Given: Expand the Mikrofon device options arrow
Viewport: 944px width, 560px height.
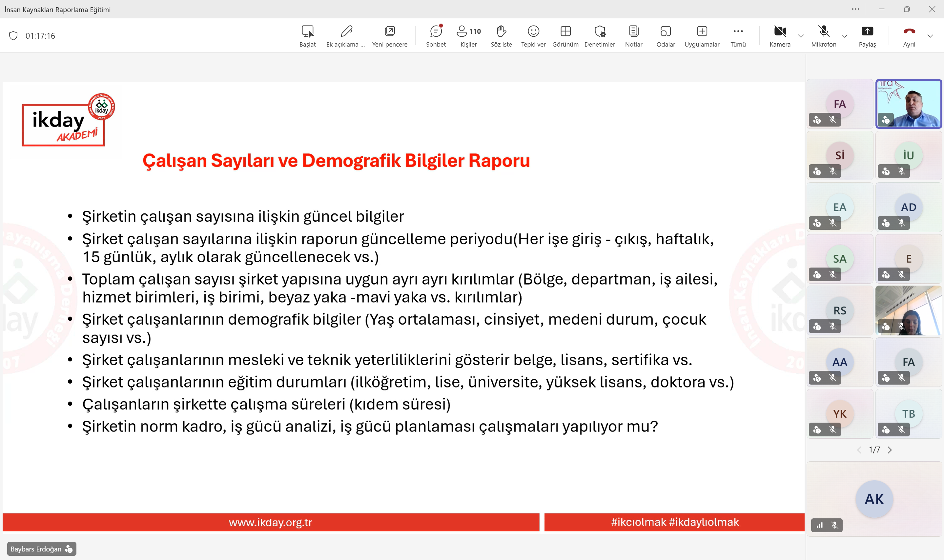Looking at the screenshot, I should click(845, 36).
